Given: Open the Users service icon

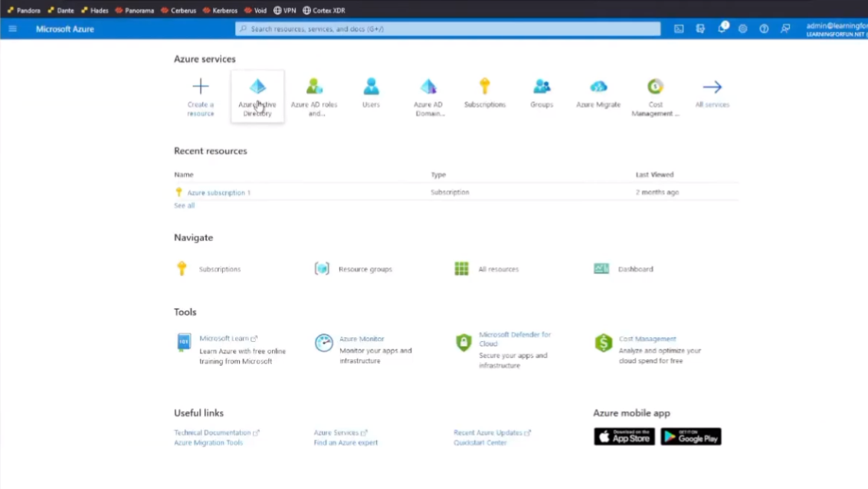Looking at the screenshot, I should (371, 87).
